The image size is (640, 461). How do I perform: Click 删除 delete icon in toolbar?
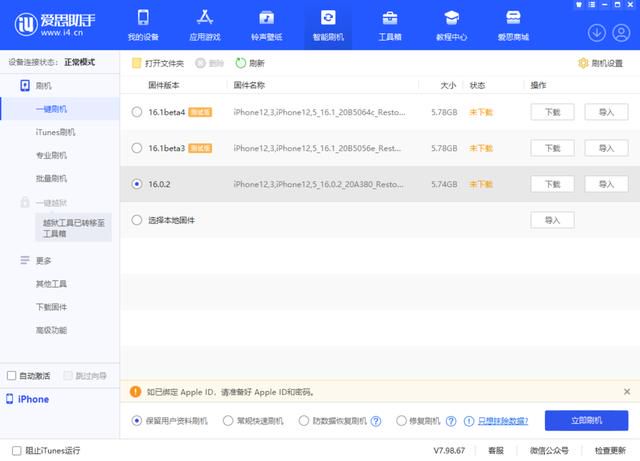(x=200, y=63)
